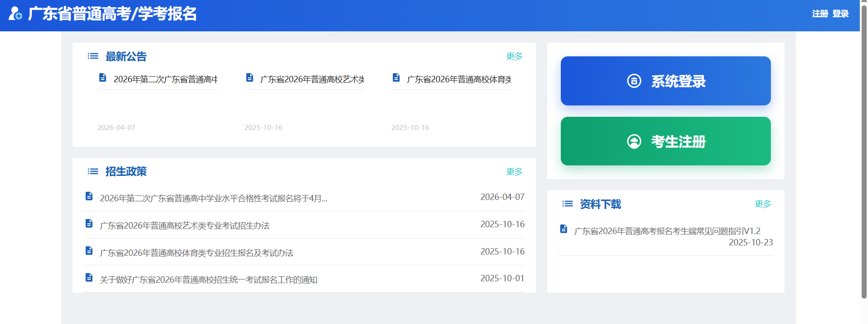
Task: Click the document icon beside 广东省2026年普通高校艺术类专业考试招生办法
Action: (89, 224)
